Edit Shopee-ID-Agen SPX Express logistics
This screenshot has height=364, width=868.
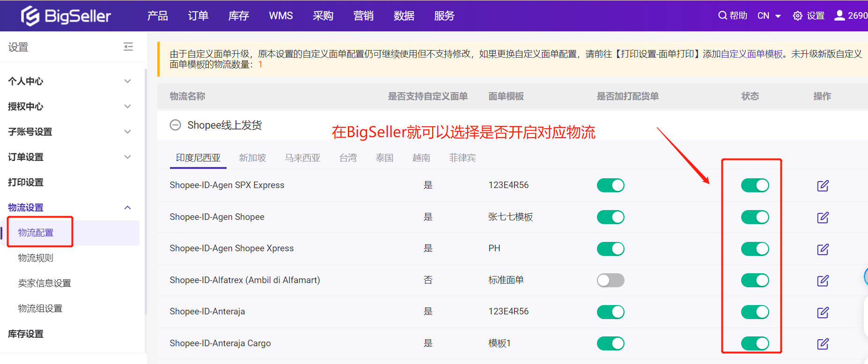pos(823,186)
